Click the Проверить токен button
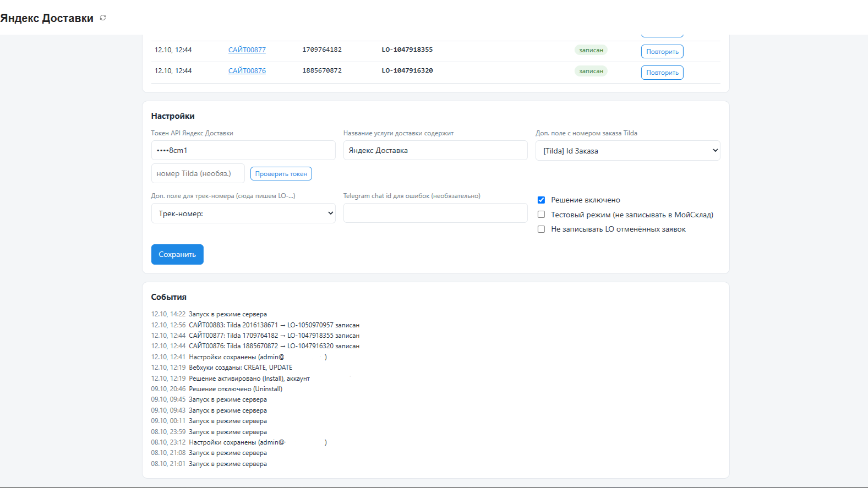Screen dimensions: 868x488 281,174
